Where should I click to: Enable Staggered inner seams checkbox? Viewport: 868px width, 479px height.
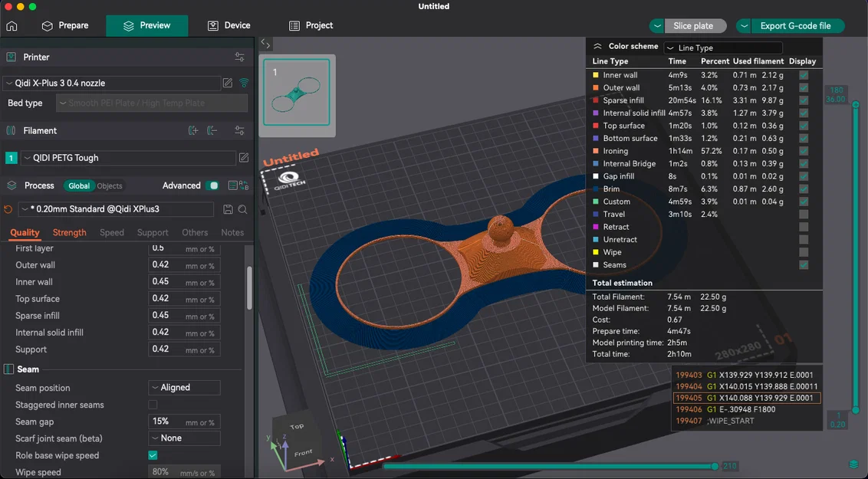pos(153,405)
